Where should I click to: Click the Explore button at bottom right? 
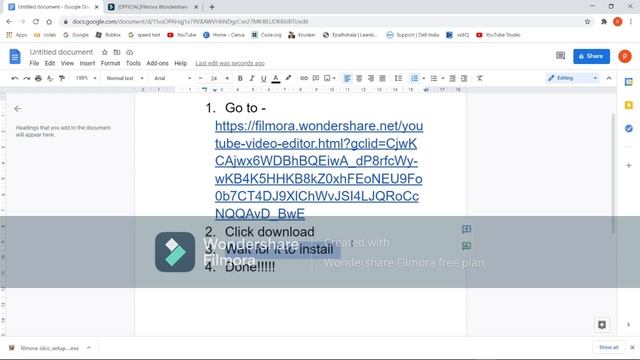602,325
